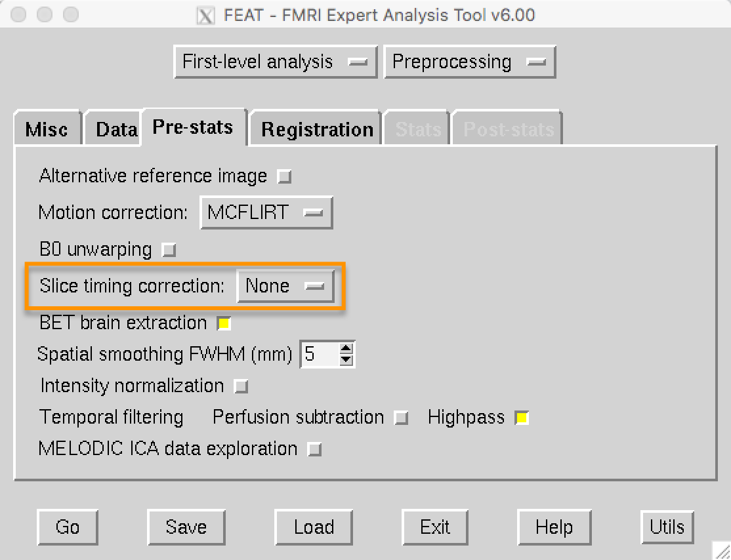Click the Exit button
731x560 pixels.
coord(435,527)
